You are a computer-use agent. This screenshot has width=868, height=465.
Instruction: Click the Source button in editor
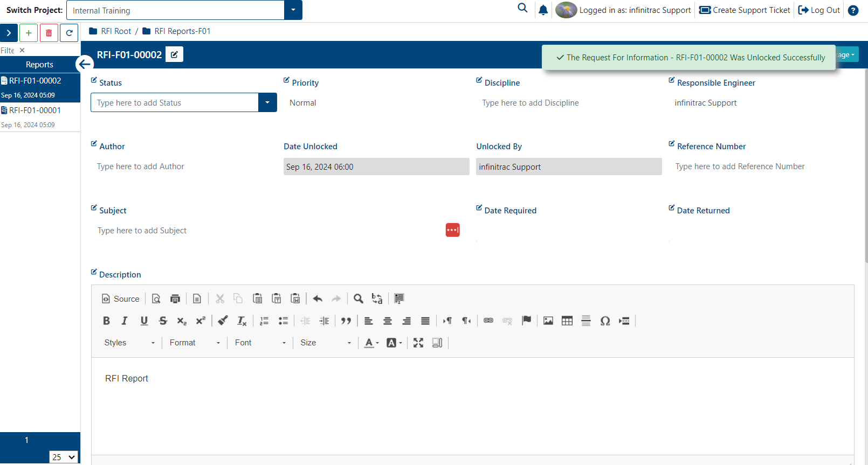pyautogui.click(x=121, y=299)
